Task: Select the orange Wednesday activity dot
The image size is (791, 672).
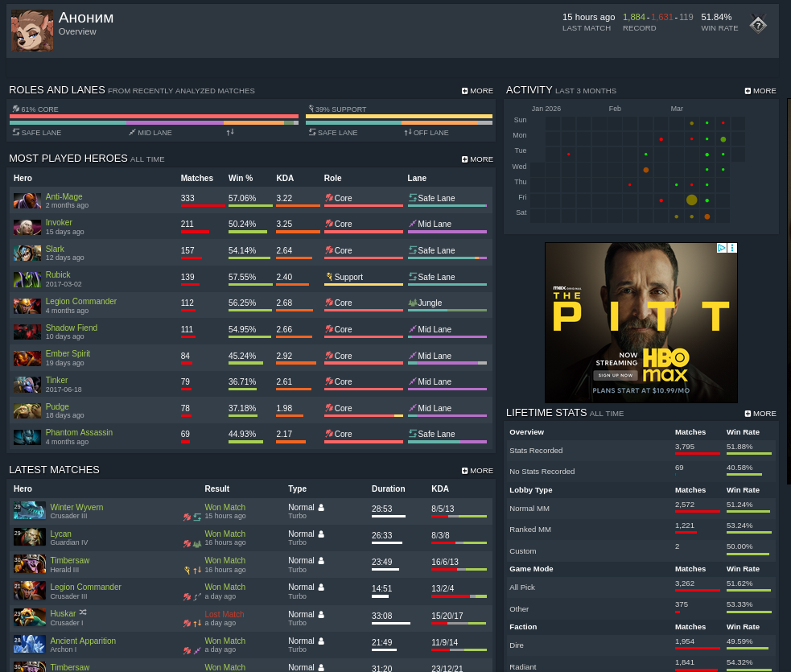Action: tap(645, 170)
